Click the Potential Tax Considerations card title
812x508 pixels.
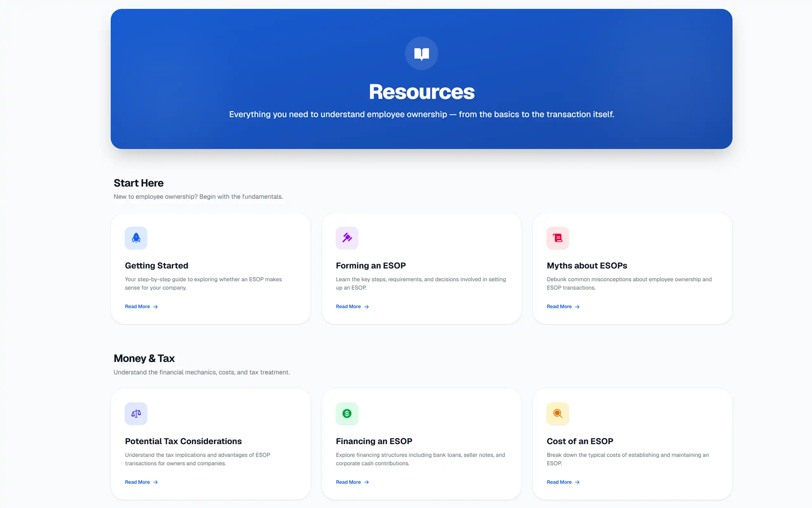click(x=183, y=441)
